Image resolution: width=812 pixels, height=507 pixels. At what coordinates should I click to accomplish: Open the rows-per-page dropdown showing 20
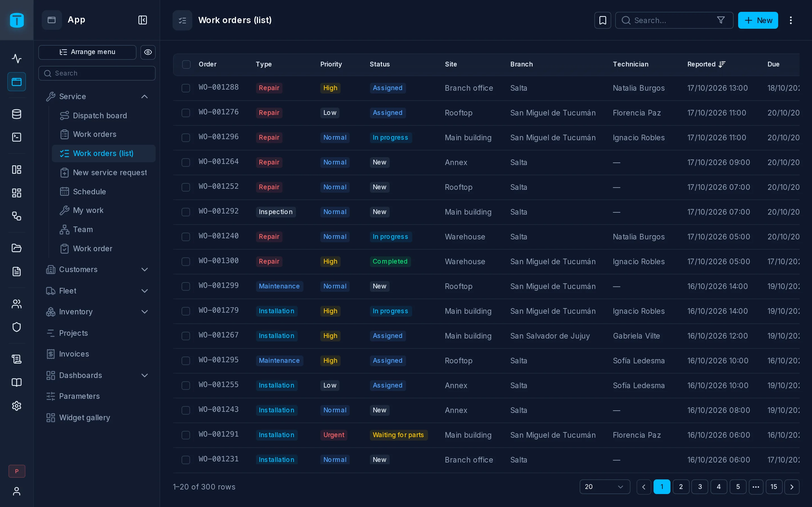click(x=604, y=486)
